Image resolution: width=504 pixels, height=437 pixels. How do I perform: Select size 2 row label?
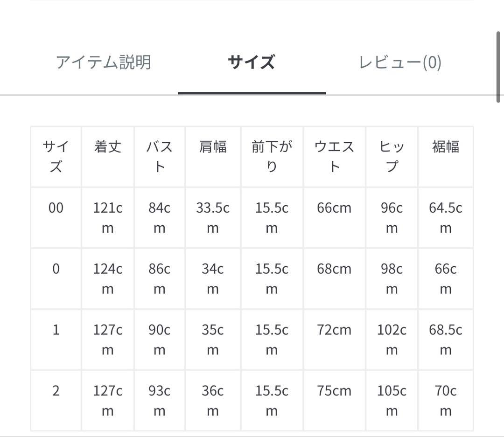click(56, 390)
